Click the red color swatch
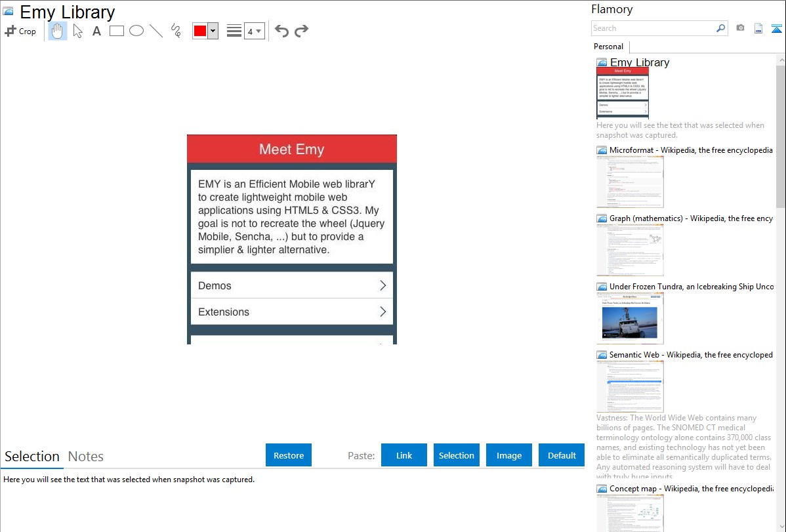Viewport: 786px width, 532px height. (x=200, y=31)
